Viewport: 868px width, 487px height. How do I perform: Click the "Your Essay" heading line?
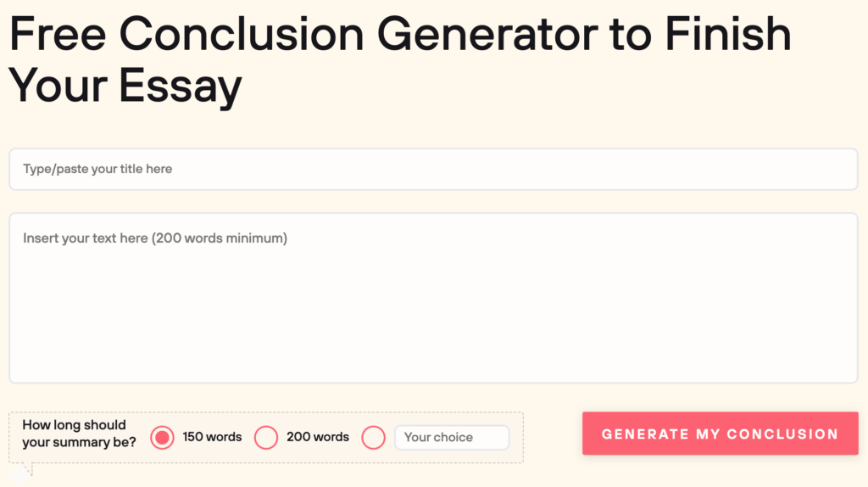[x=125, y=85]
